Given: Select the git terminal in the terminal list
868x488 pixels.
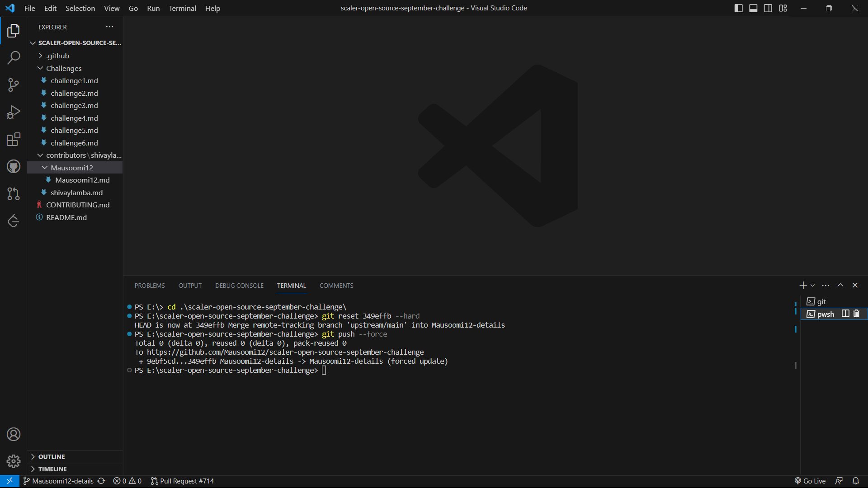Looking at the screenshot, I should coord(821,301).
